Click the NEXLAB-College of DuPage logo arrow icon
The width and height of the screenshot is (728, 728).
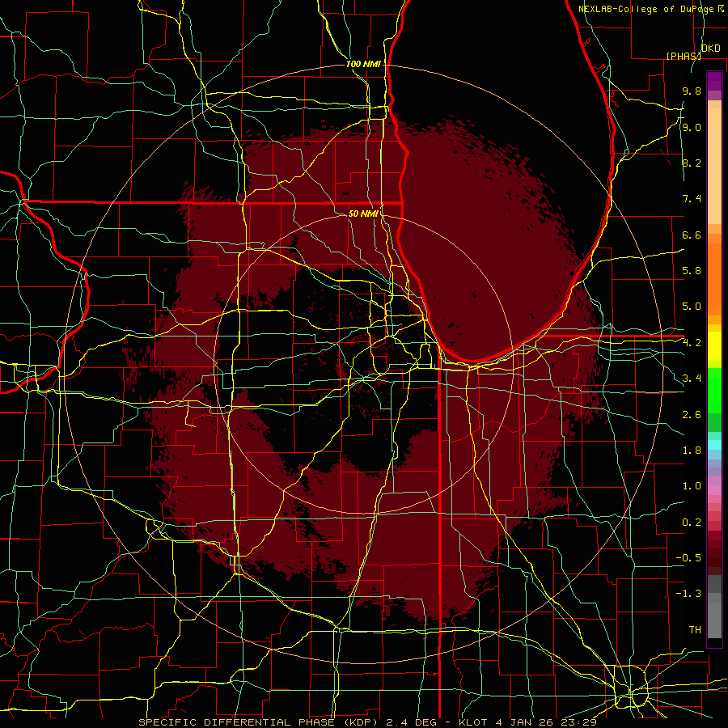(x=721, y=8)
